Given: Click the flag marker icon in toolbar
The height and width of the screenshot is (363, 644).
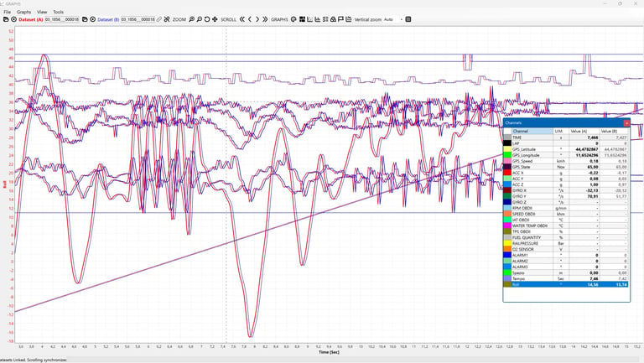Looking at the screenshot, I should pos(340,19).
